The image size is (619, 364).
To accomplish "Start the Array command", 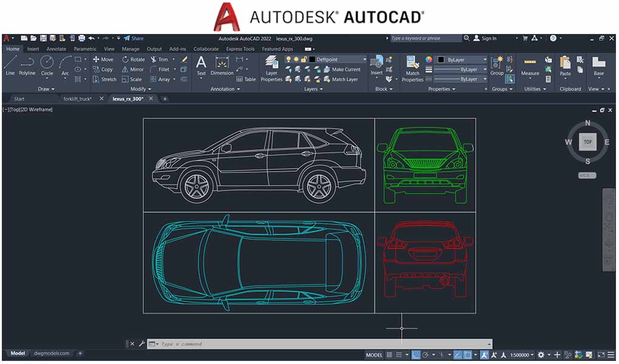I will pos(160,79).
